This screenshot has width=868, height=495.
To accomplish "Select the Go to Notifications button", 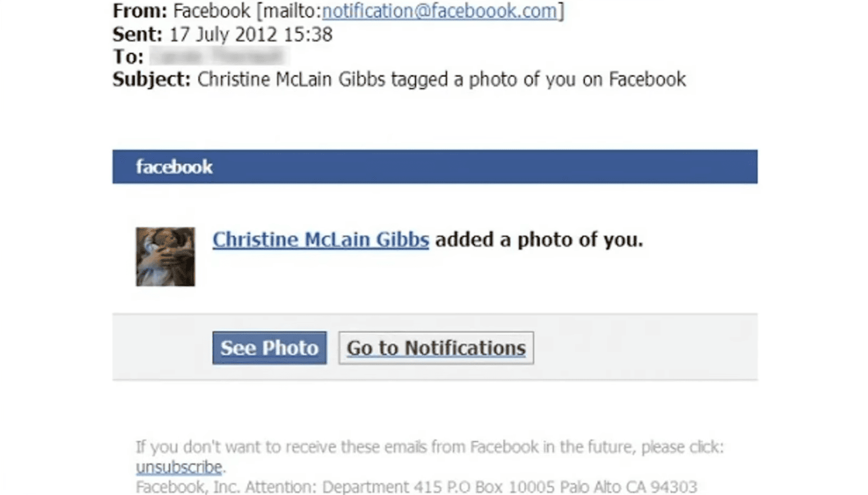I will [x=436, y=348].
